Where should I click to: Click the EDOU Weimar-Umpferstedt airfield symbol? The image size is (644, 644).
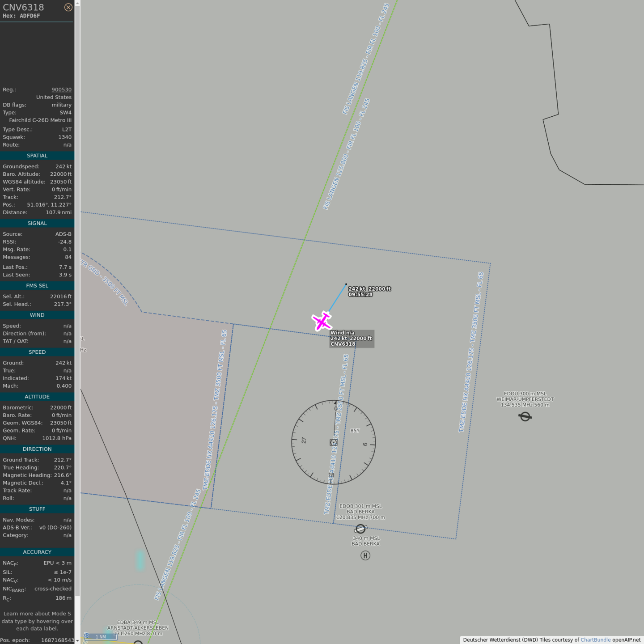point(525,417)
